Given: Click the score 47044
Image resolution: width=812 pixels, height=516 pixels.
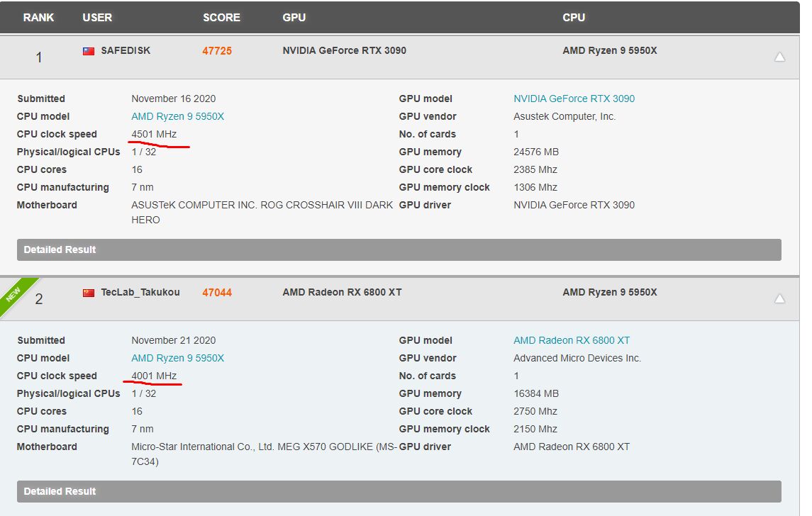Looking at the screenshot, I should tap(217, 293).
